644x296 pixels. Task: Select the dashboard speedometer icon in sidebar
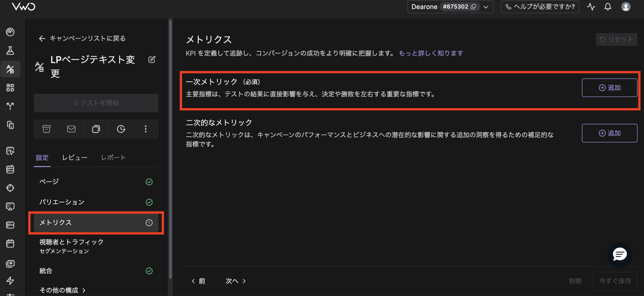click(x=10, y=32)
